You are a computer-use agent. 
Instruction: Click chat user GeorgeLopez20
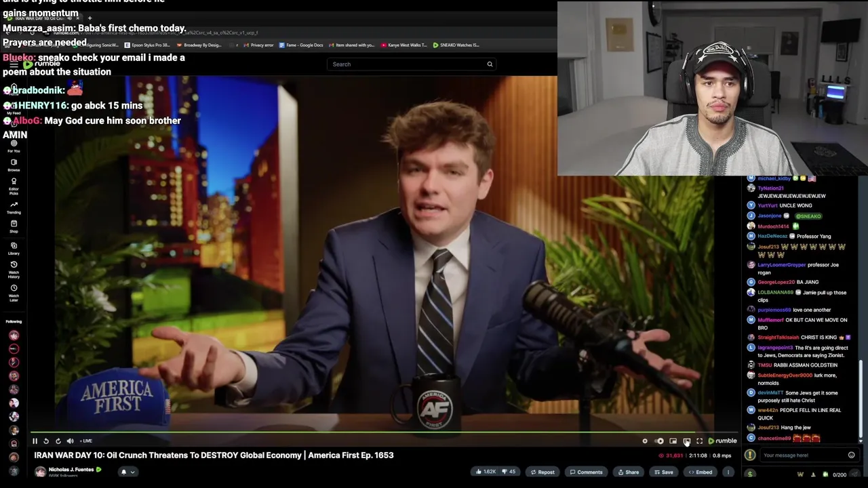pos(776,282)
